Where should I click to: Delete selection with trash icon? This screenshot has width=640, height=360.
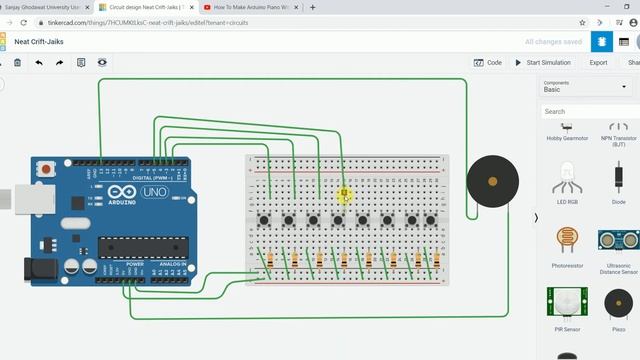point(17,62)
